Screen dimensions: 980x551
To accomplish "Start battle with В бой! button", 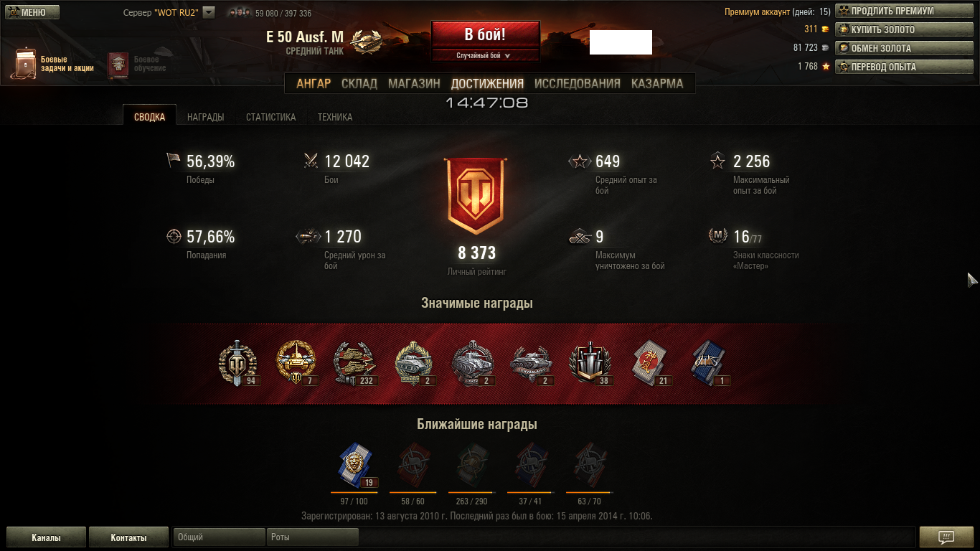I will coord(485,34).
